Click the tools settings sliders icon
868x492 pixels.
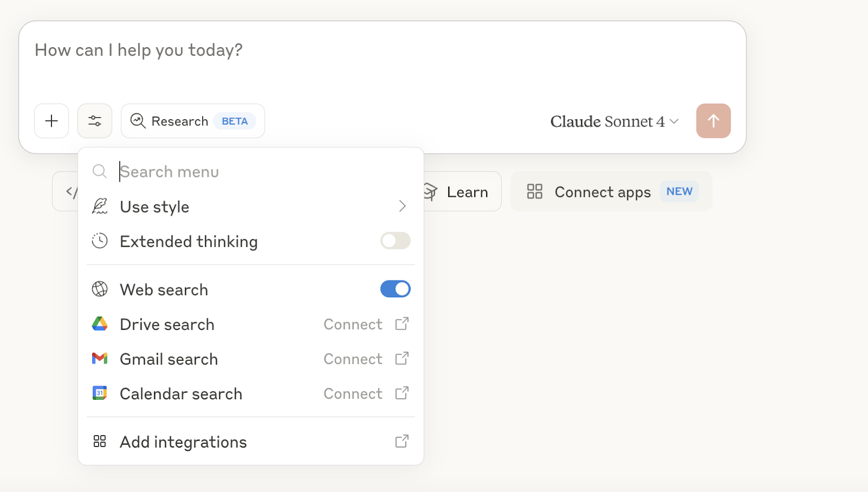[x=95, y=121]
